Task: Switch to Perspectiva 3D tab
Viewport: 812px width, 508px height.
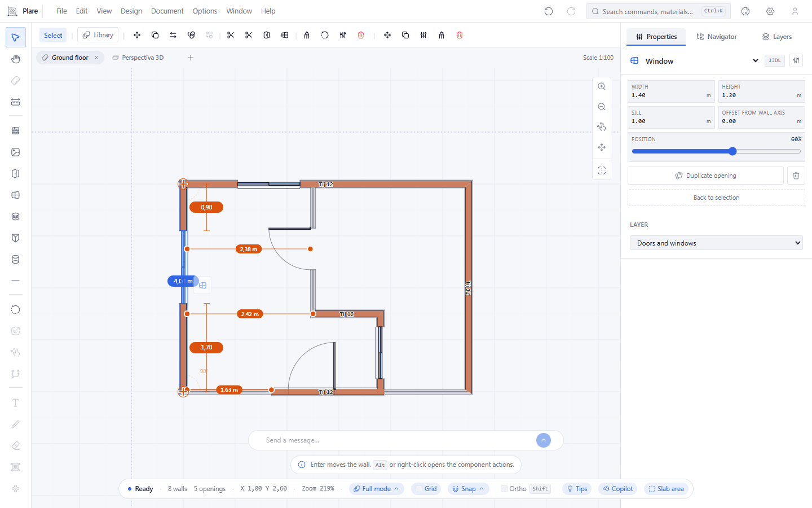Action: point(138,58)
